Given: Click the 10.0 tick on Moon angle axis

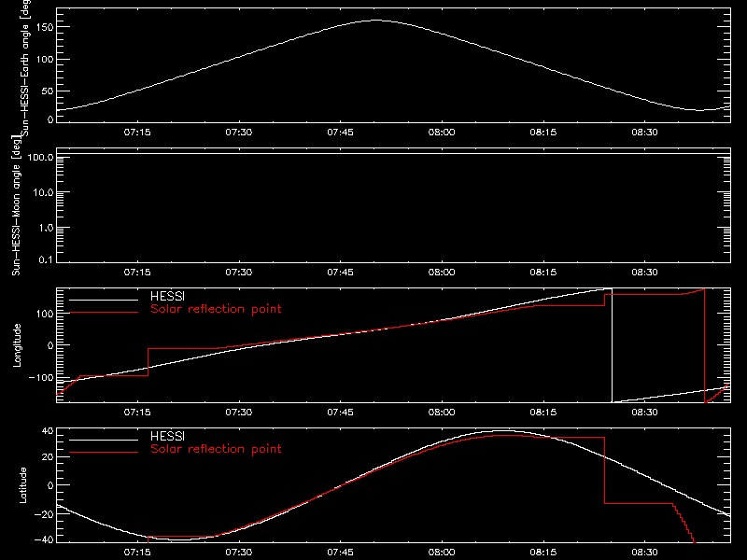Looking at the screenshot, I should click(x=43, y=193).
